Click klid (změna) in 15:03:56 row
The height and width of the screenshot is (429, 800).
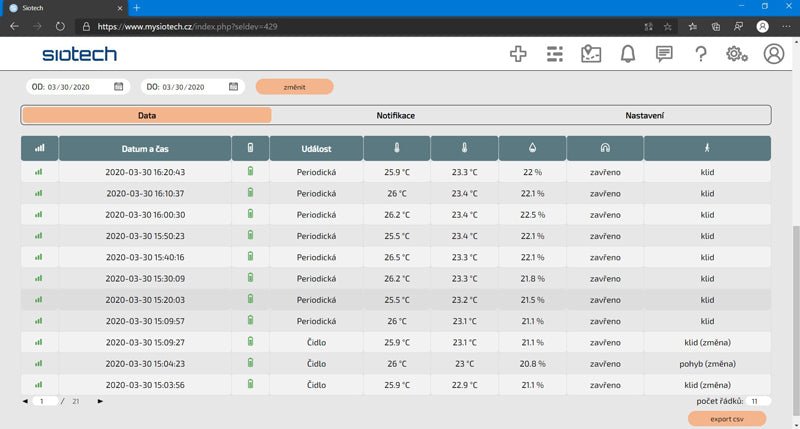click(707, 385)
